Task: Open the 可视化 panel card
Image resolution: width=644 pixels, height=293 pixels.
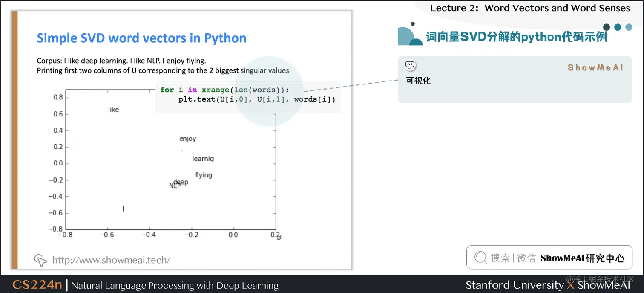Action: tap(515, 79)
